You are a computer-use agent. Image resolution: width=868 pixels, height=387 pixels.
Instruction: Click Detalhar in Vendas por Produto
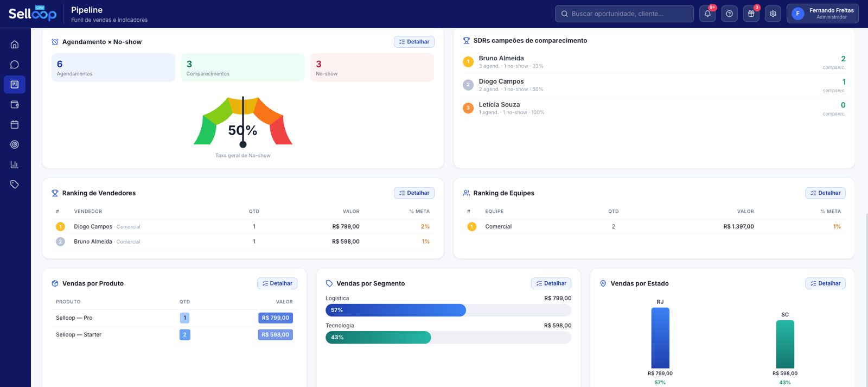pyautogui.click(x=277, y=283)
